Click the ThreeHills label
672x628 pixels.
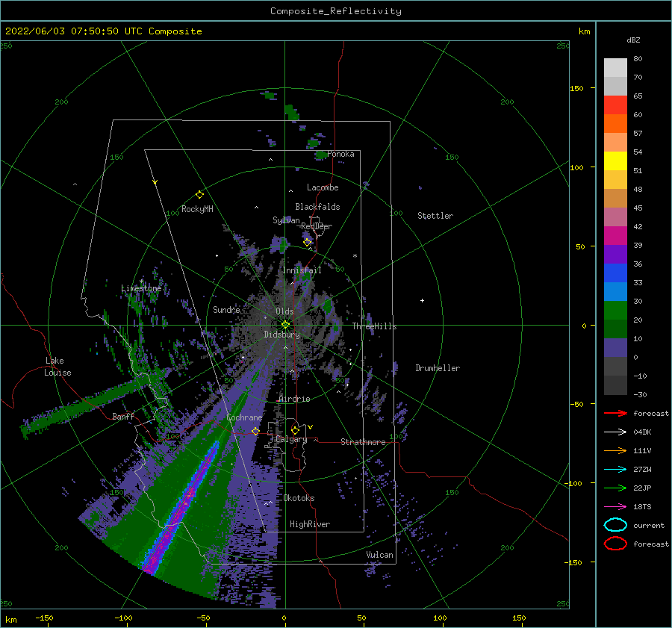[x=375, y=326]
